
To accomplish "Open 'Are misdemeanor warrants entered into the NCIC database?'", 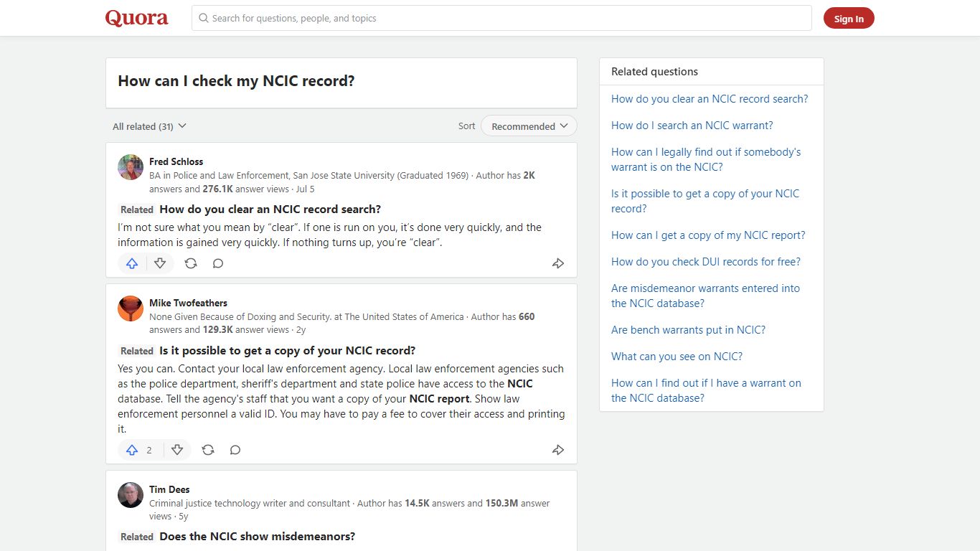I will [x=705, y=296].
